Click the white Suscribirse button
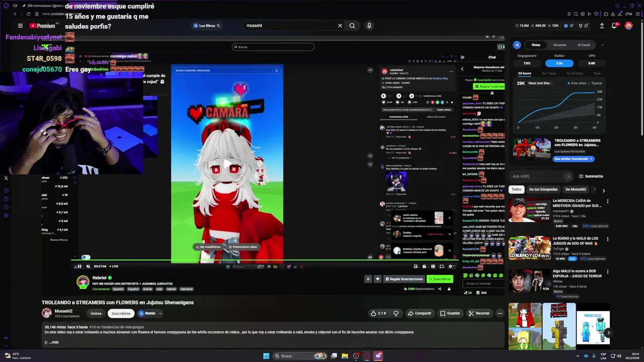 click(x=121, y=313)
